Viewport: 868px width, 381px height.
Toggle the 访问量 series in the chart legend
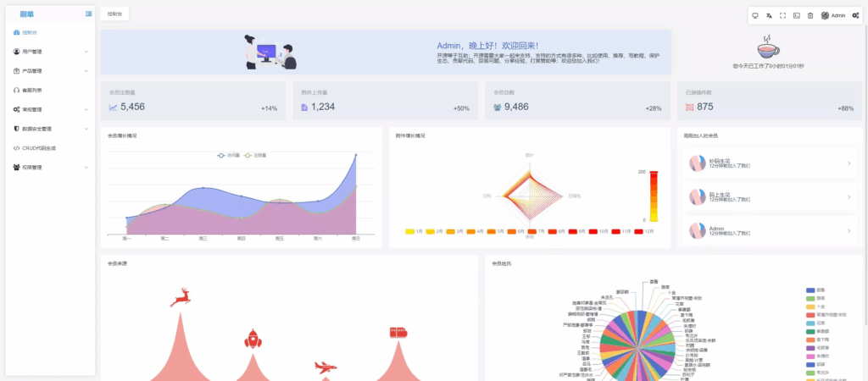228,156
